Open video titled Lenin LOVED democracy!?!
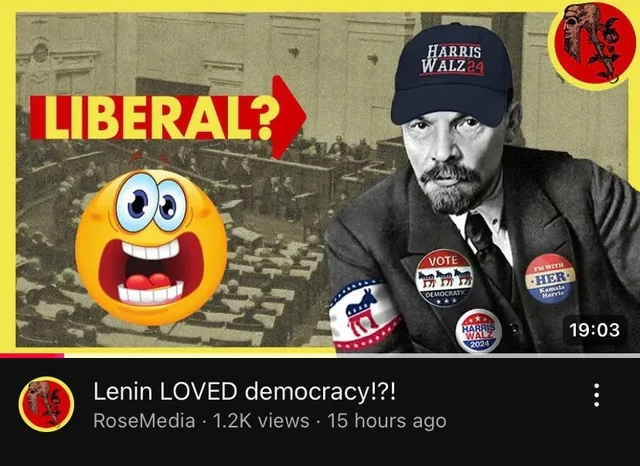Screen dimensions: 640x466 coord(244,392)
